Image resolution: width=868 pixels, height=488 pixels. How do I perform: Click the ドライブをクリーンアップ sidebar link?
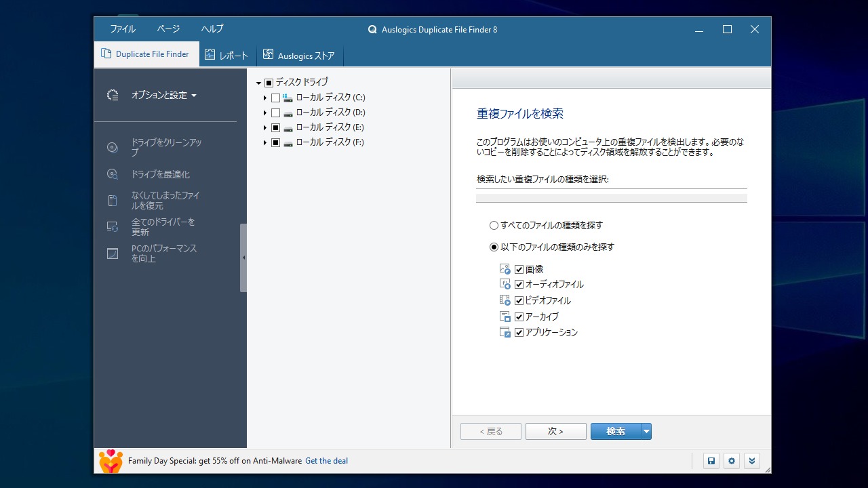coord(166,148)
